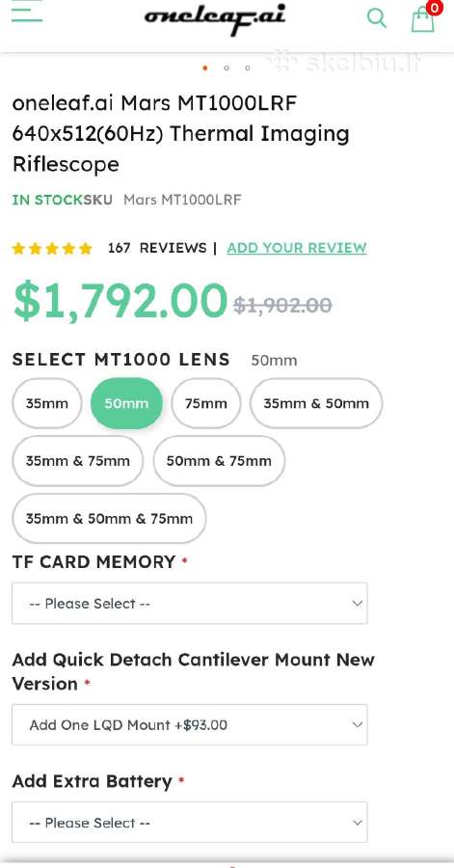The height and width of the screenshot is (868, 454).
Task: Show the third image carousel dot
Action: (x=247, y=68)
